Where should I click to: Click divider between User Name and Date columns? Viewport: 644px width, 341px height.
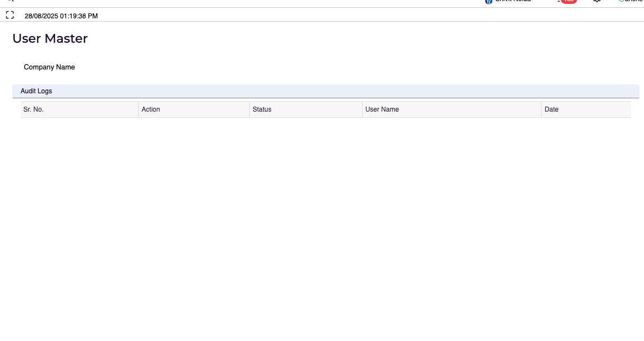click(541, 109)
